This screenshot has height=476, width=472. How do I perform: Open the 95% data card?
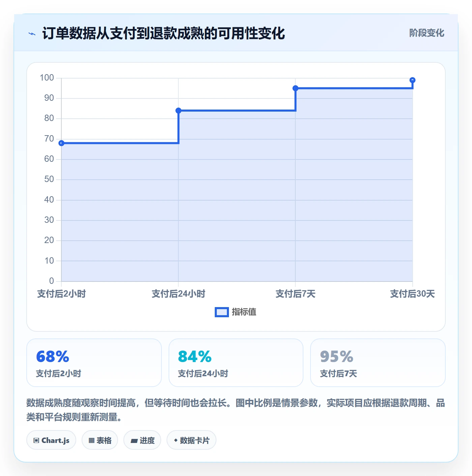[378, 363]
